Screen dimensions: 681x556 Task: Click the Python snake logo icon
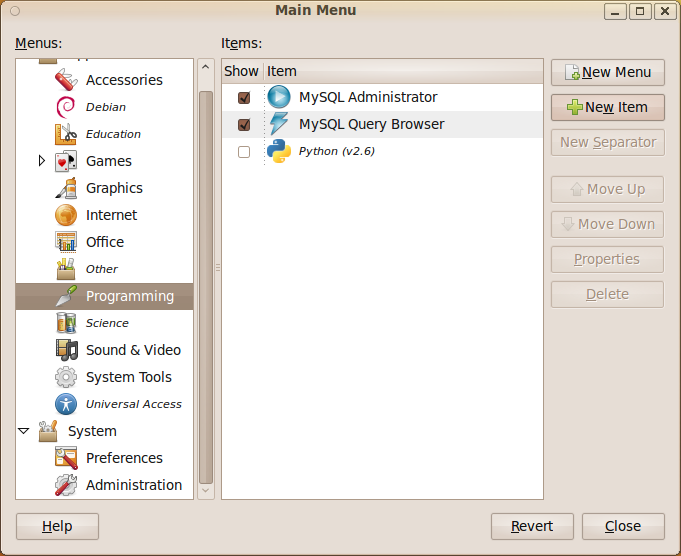[x=279, y=151]
